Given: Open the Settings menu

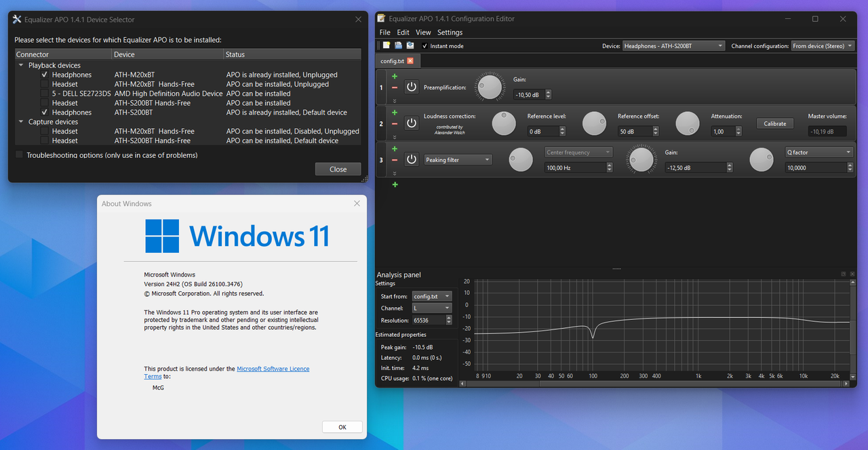Looking at the screenshot, I should click(450, 32).
